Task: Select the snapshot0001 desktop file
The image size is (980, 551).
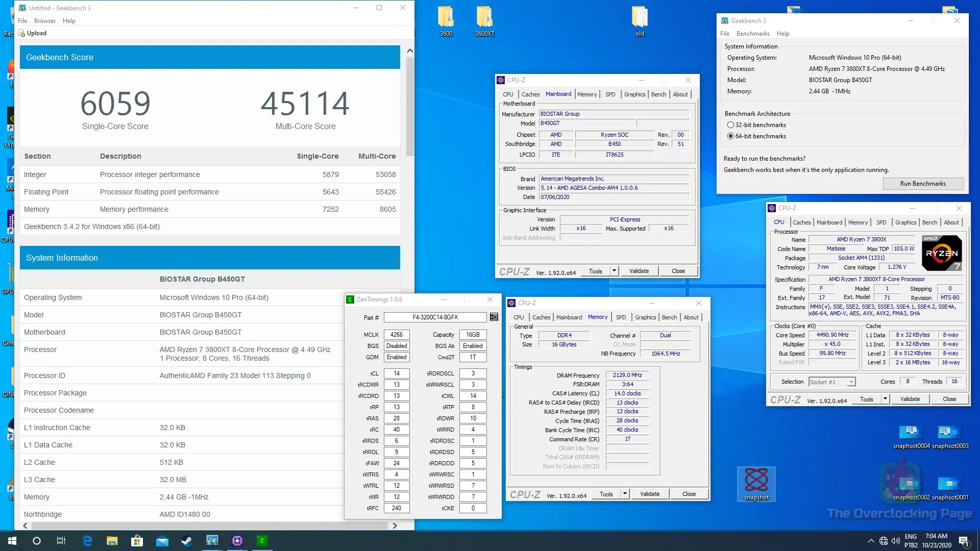Action: (x=950, y=488)
